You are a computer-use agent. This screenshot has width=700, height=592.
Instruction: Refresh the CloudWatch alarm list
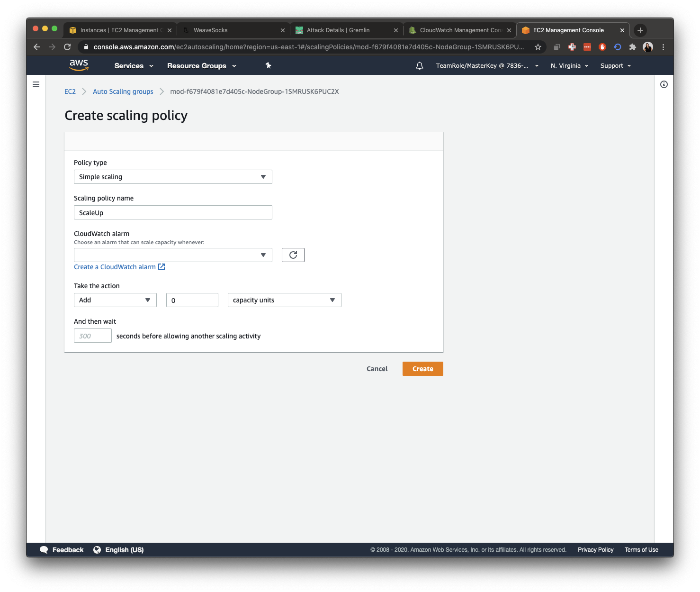[293, 255]
